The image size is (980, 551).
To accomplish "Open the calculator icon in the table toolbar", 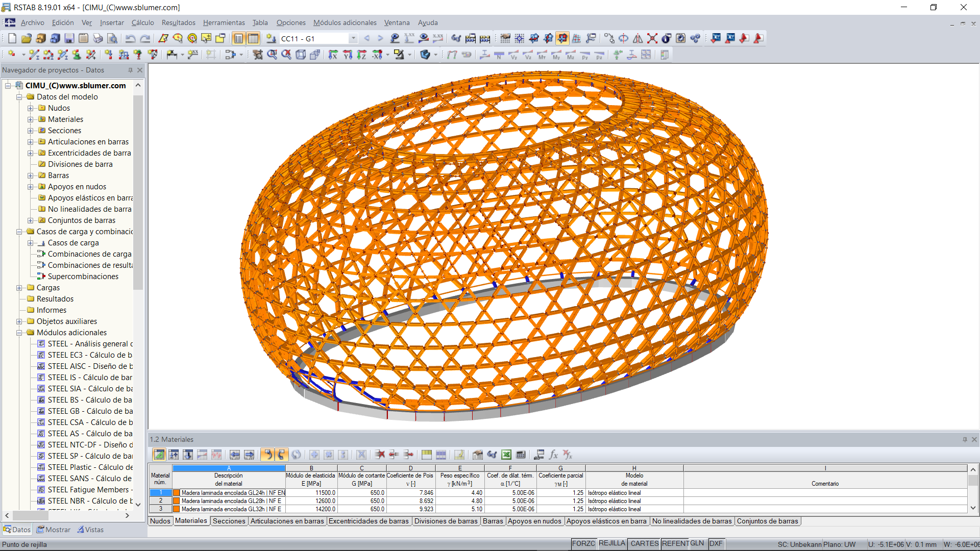I will (521, 455).
